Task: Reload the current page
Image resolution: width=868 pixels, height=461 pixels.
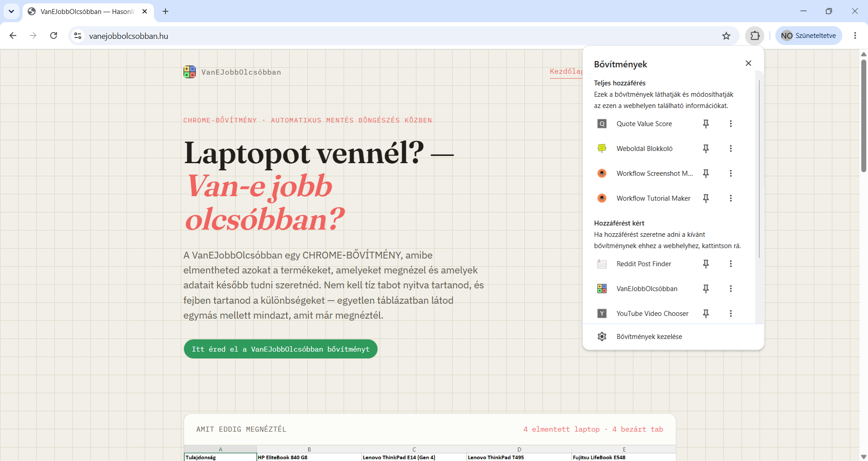Action: [53, 36]
